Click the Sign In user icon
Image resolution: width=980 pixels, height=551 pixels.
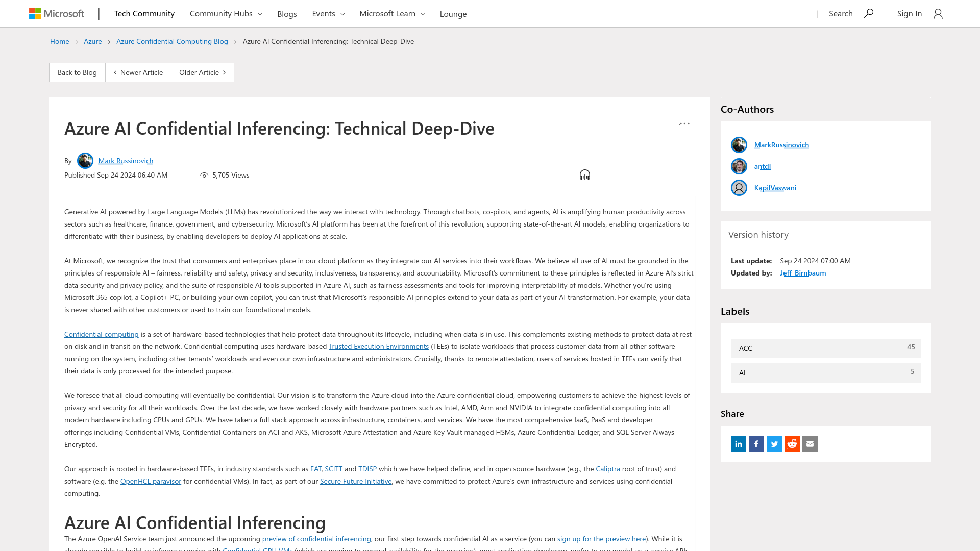click(x=938, y=14)
